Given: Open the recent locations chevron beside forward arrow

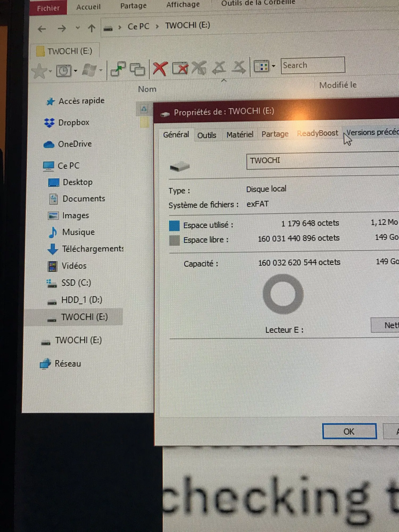Looking at the screenshot, I should click(78, 27).
